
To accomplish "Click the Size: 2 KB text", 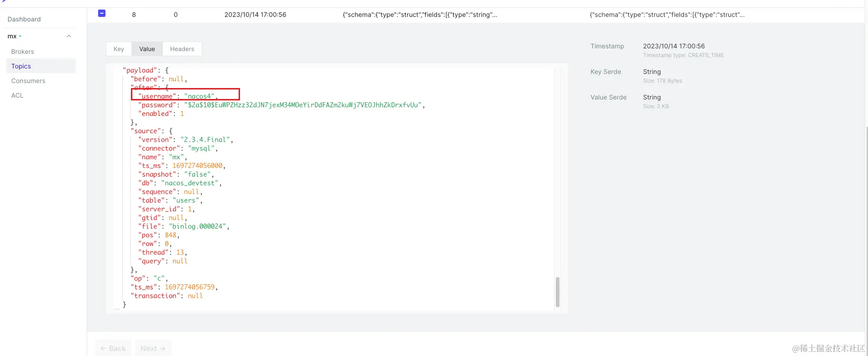I will 656,106.
